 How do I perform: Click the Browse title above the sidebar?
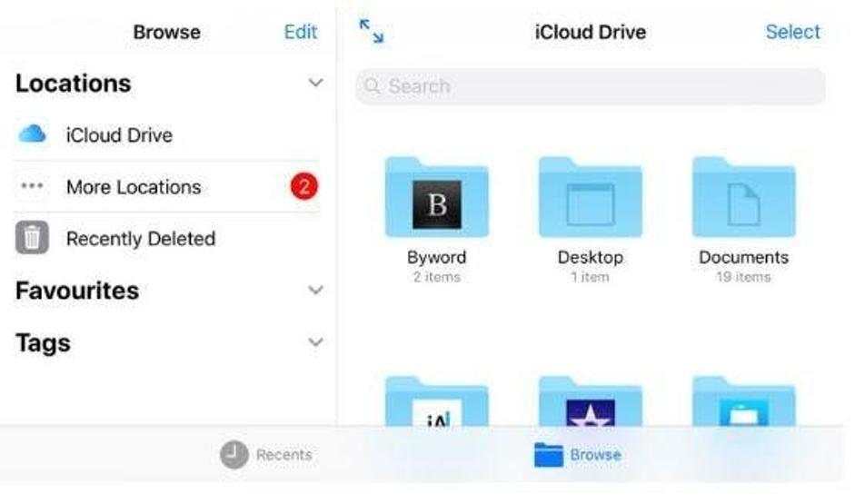(x=167, y=32)
